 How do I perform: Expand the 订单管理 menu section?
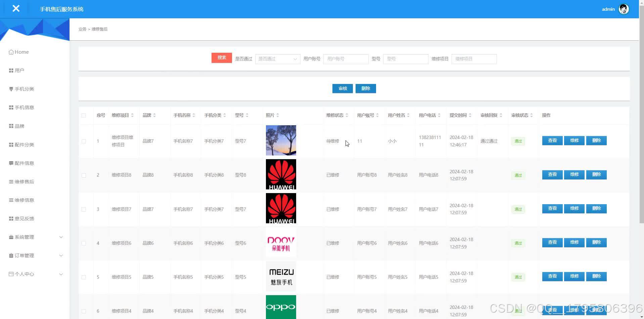click(x=24, y=255)
